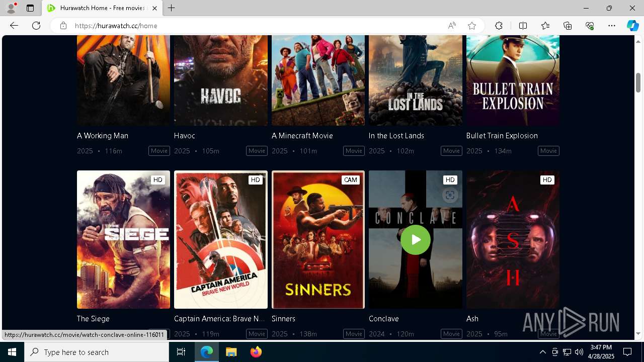This screenshot has height=362, width=644.
Task: Open The Siege title link
Action: pyautogui.click(x=93, y=319)
